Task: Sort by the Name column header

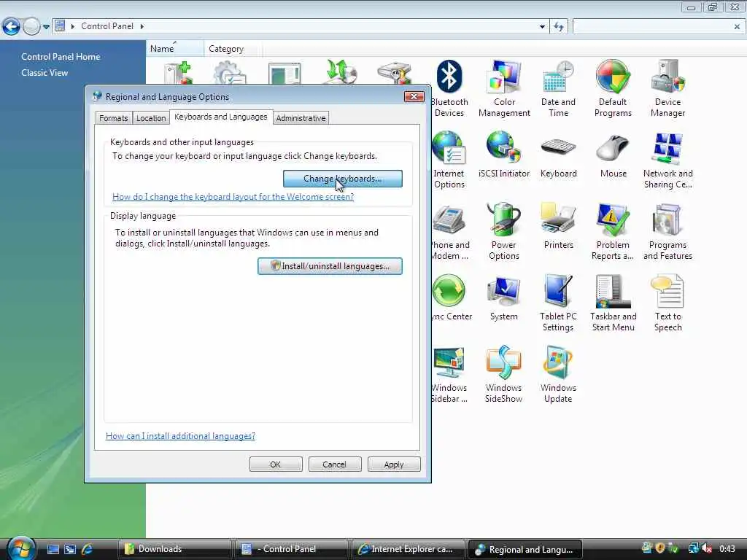Action: [175, 49]
